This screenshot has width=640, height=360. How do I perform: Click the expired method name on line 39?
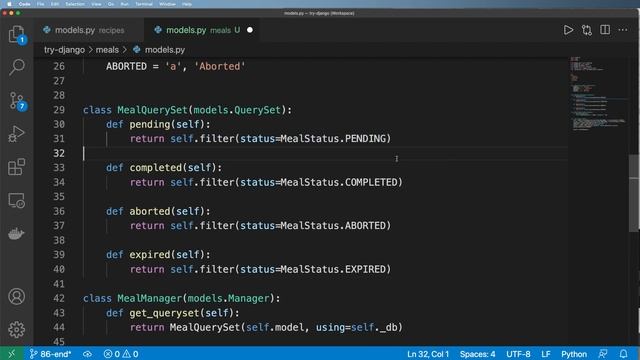coord(150,255)
